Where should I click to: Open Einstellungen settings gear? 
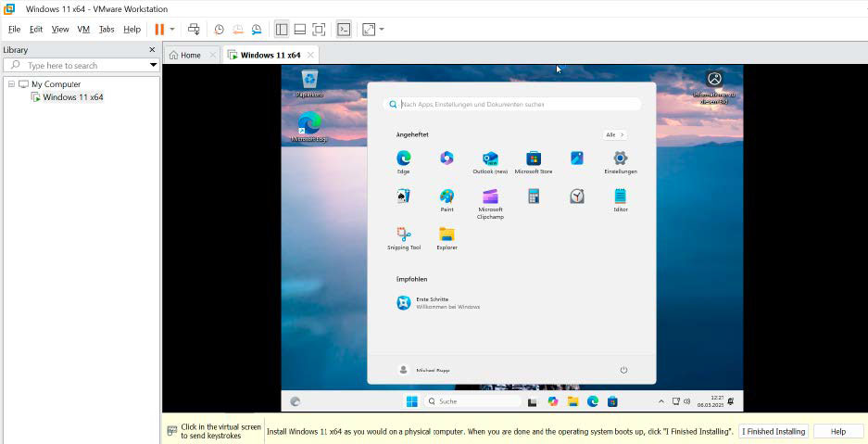coord(621,162)
